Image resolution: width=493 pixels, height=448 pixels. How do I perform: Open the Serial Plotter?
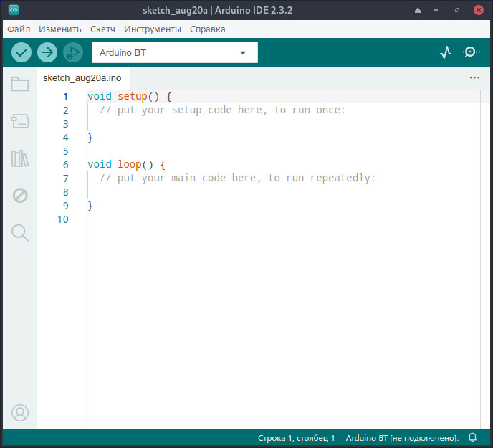coord(446,52)
